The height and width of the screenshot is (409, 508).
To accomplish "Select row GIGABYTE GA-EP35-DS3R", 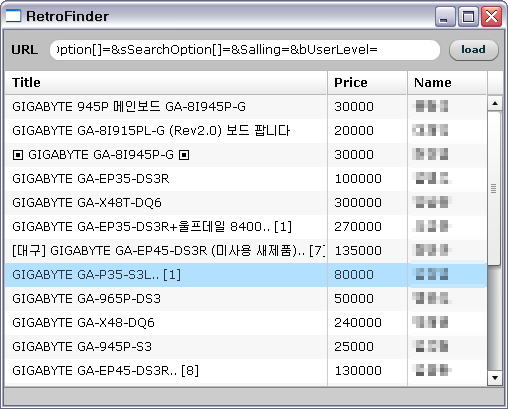I will (x=246, y=179).
